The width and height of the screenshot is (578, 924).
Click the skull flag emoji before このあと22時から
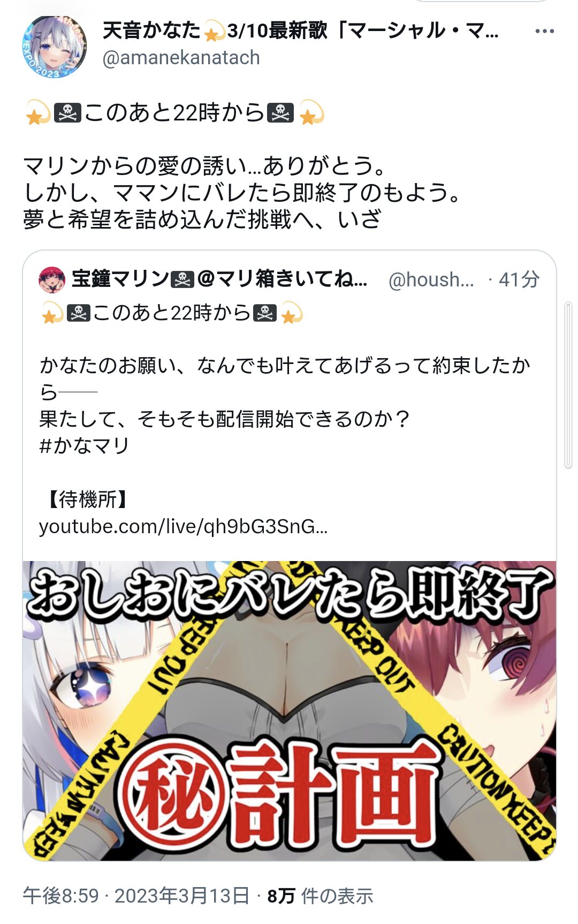click(x=68, y=113)
